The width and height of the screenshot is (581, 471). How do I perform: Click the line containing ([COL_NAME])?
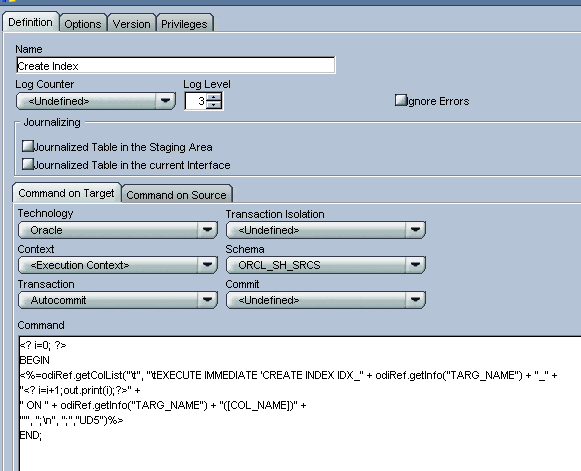(163, 405)
